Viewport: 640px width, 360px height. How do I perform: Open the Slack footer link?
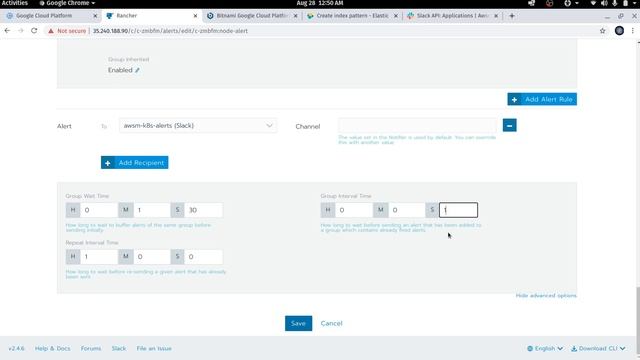(x=119, y=349)
